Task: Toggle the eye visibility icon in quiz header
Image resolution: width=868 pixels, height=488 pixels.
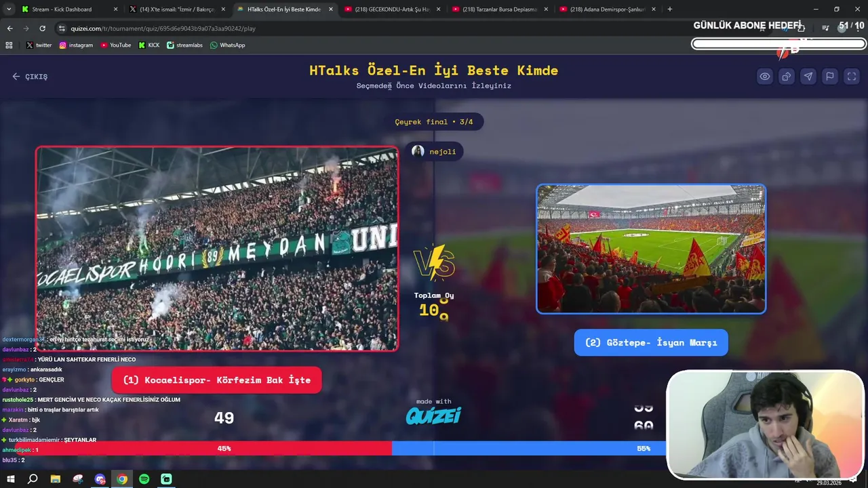Action: click(x=765, y=77)
